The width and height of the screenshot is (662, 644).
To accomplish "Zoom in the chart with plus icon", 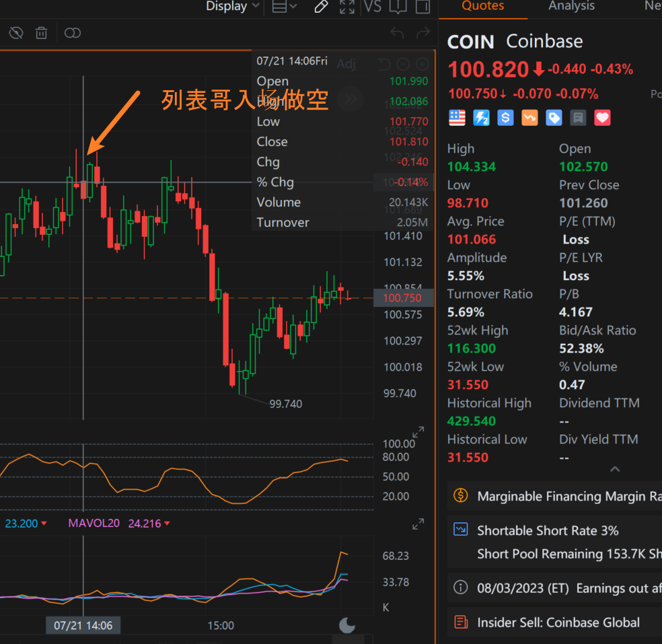I will pyautogui.click(x=422, y=64).
